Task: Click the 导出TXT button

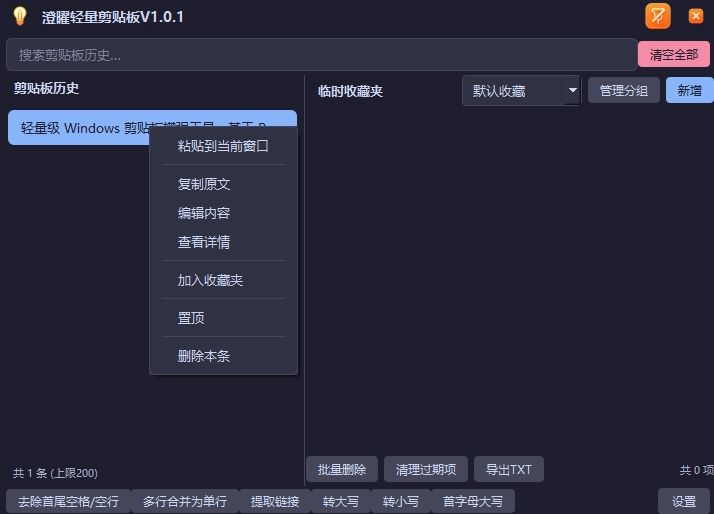Action: [509, 469]
